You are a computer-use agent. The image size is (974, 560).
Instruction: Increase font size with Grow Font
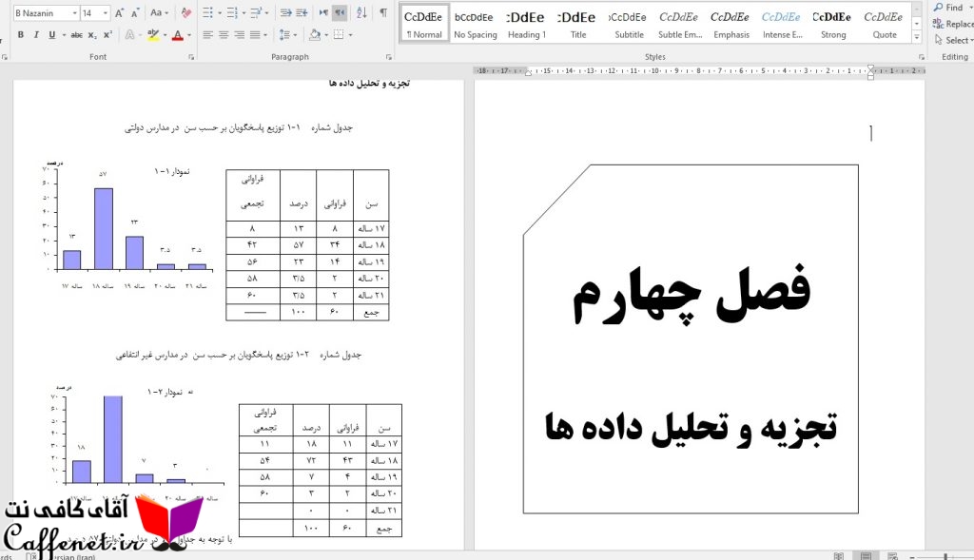click(x=119, y=12)
